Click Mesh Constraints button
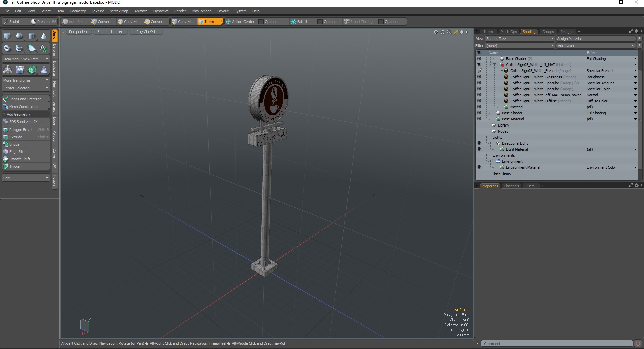 [x=26, y=107]
